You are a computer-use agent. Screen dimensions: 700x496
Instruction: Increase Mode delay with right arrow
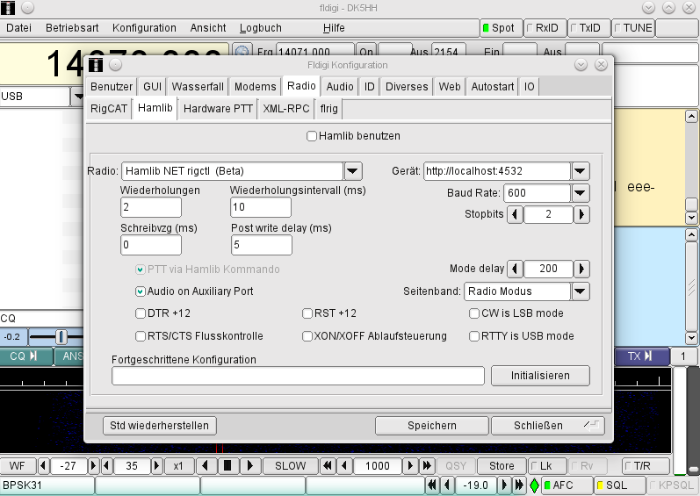(x=581, y=269)
